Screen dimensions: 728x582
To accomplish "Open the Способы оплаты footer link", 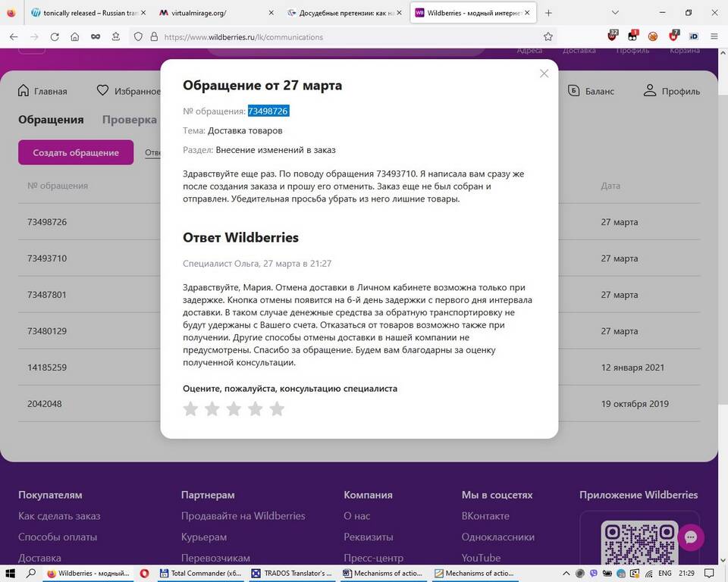I will coord(58,537).
